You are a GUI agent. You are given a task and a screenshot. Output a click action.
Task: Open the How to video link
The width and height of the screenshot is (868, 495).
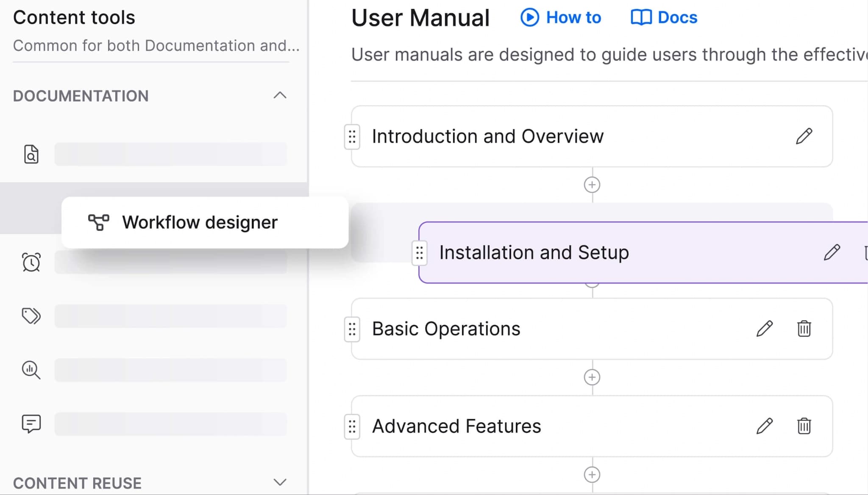560,17
